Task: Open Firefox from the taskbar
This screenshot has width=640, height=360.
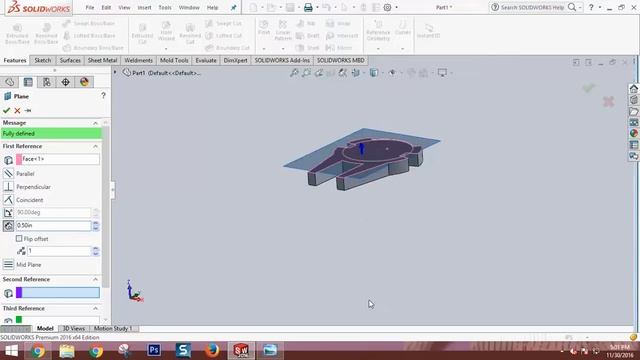Action: pyautogui.click(x=212, y=350)
